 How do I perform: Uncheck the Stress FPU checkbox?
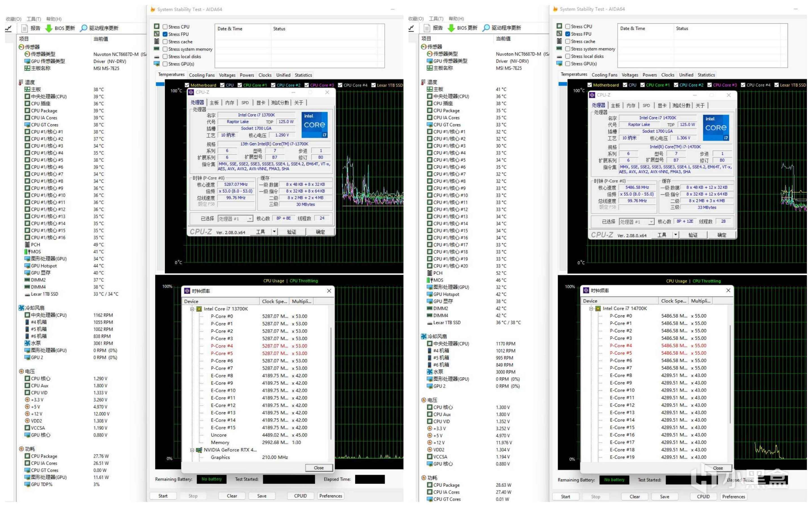165,34
